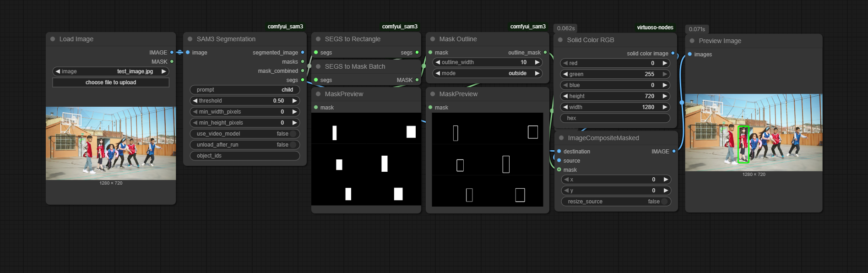Collapse the Preview Image node dot

click(x=692, y=41)
